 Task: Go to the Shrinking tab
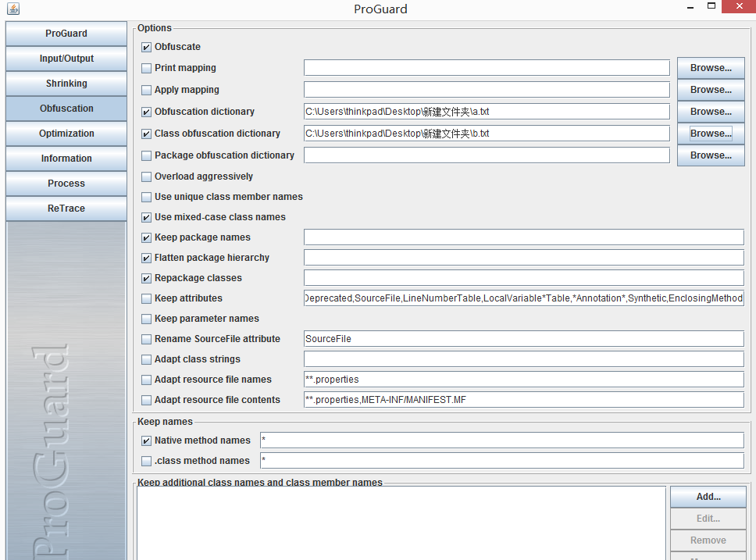click(66, 84)
